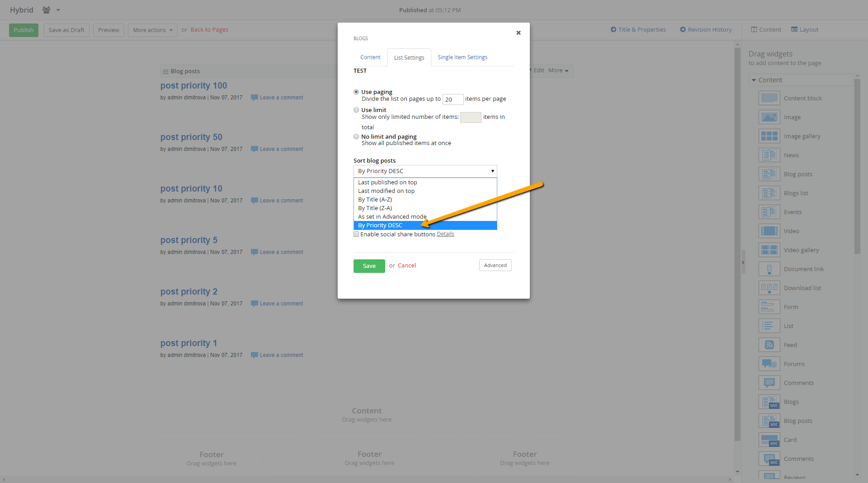
Task: Open the Sort blog posts dropdown
Action: tap(425, 171)
